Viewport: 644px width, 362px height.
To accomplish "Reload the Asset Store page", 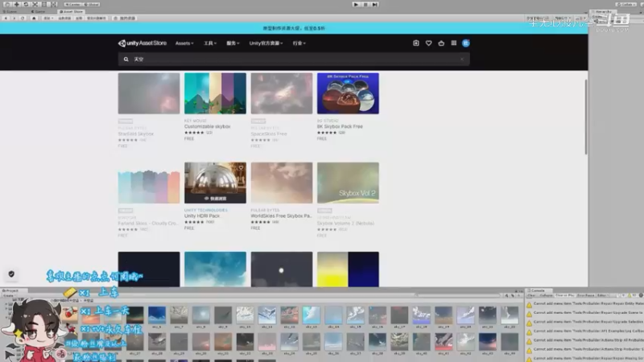I will coord(23,18).
